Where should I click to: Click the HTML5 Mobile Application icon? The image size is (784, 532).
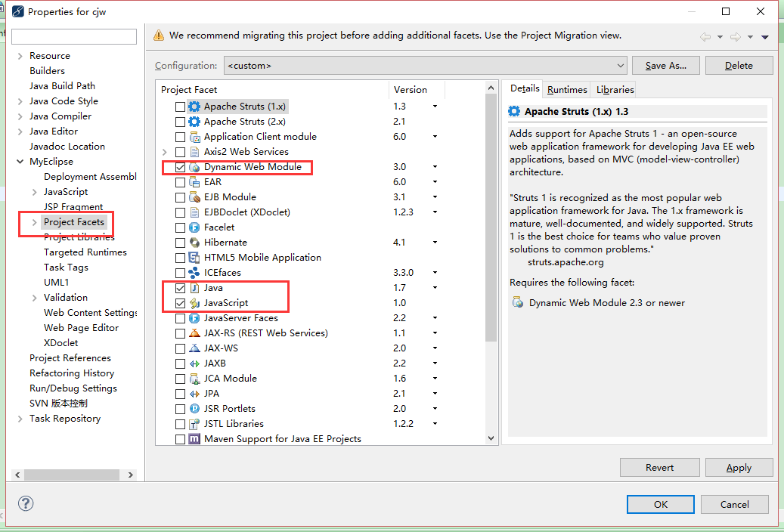[194, 258]
